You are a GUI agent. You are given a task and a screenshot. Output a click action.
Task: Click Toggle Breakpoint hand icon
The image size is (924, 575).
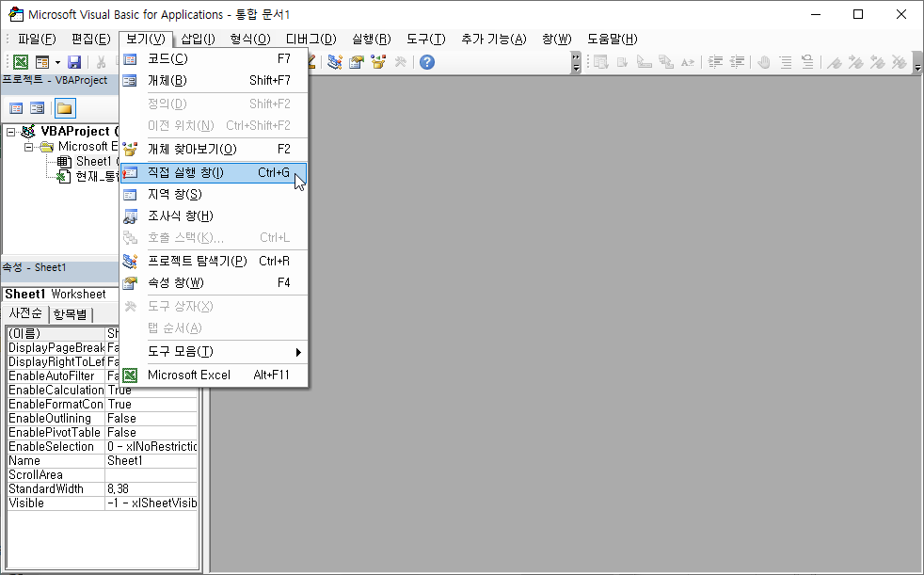764,62
